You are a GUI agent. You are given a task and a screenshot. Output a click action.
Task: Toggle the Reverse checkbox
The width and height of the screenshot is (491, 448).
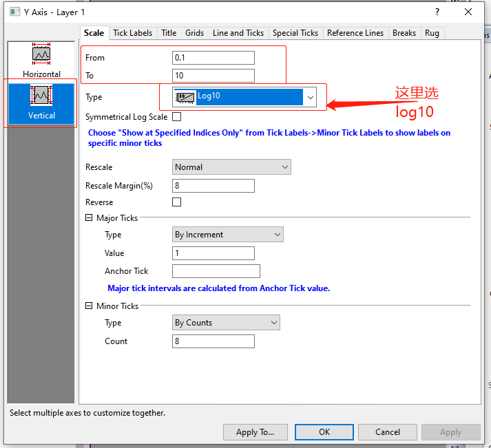[177, 202]
